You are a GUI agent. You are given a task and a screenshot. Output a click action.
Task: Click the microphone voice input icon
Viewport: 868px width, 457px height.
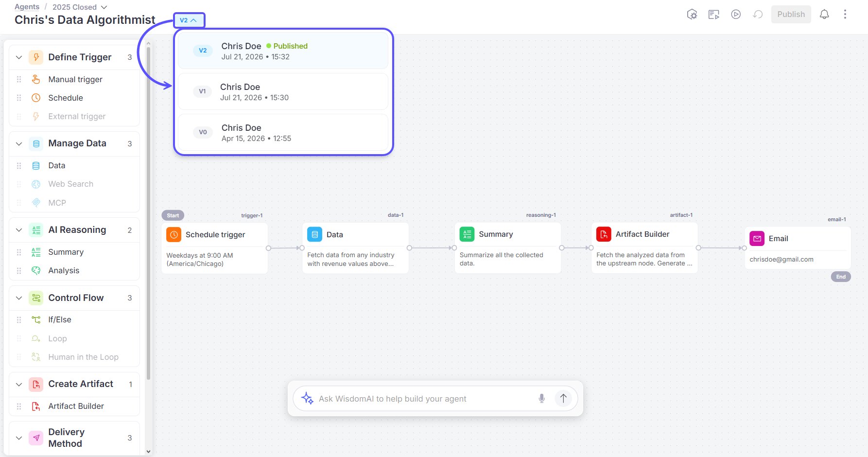(x=541, y=399)
